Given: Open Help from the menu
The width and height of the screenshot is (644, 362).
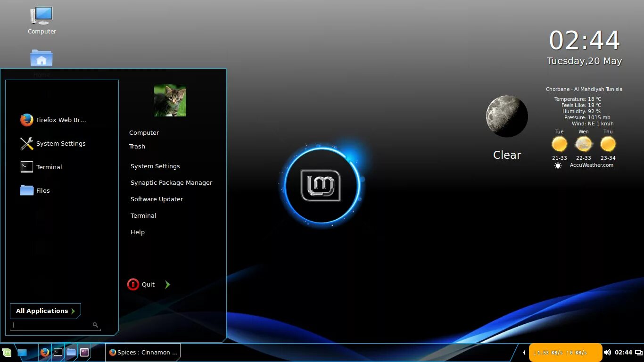Looking at the screenshot, I should click(x=138, y=232).
